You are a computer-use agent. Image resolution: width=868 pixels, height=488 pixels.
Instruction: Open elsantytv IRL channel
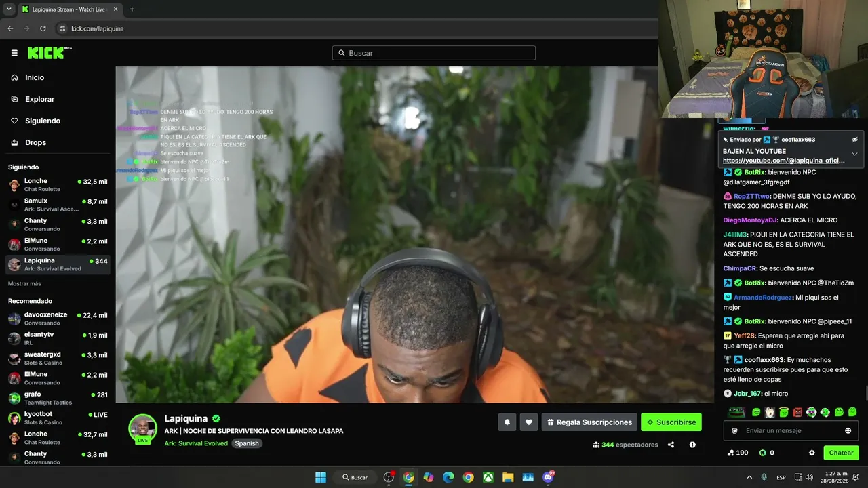pyautogui.click(x=58, y=338)
